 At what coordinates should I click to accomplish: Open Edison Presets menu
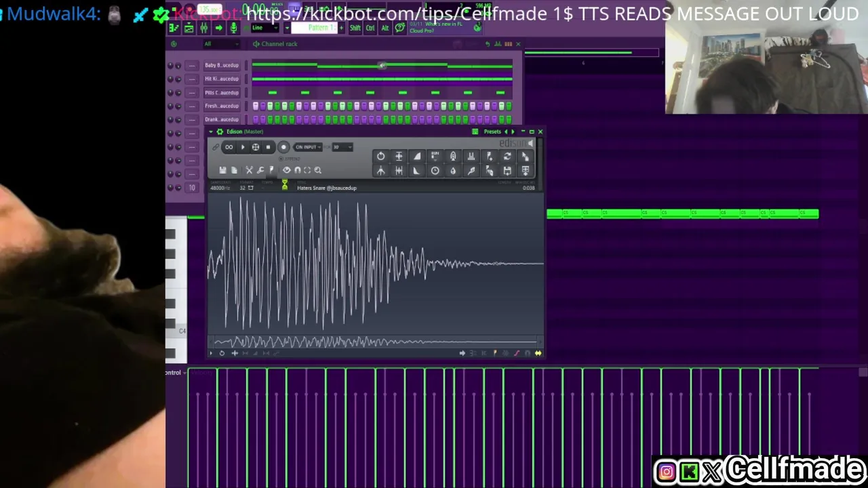pos(492,131)
